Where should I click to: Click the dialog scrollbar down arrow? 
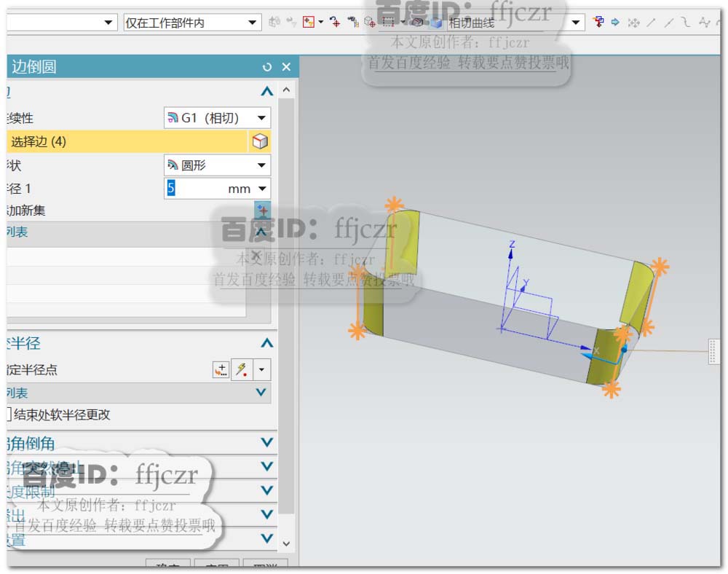pos(286,543)
